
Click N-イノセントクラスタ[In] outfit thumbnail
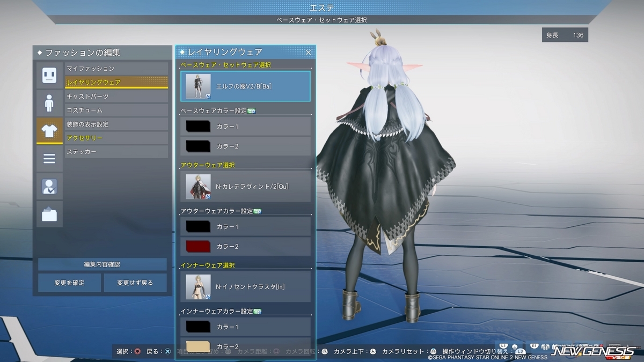[x=198, y=287]
